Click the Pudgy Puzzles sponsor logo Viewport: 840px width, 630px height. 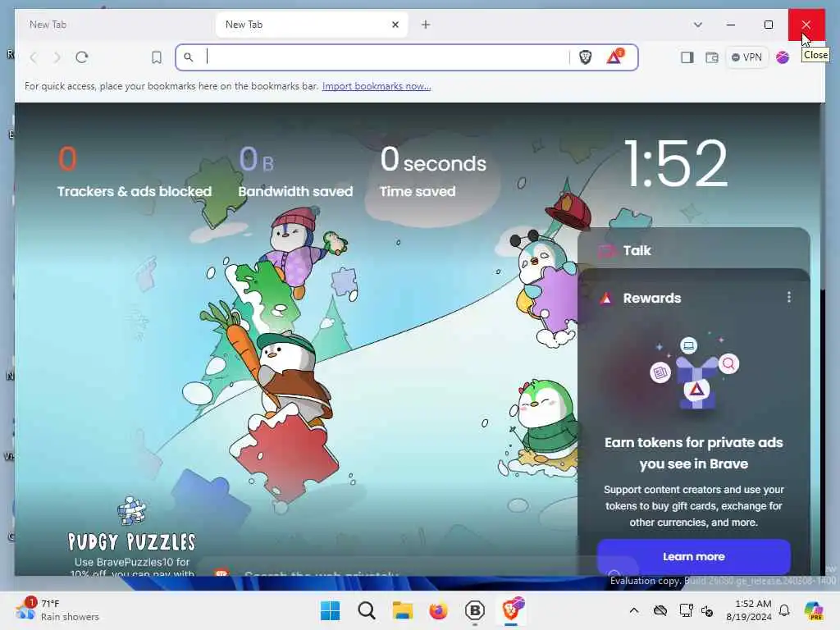tap(132, 524)
